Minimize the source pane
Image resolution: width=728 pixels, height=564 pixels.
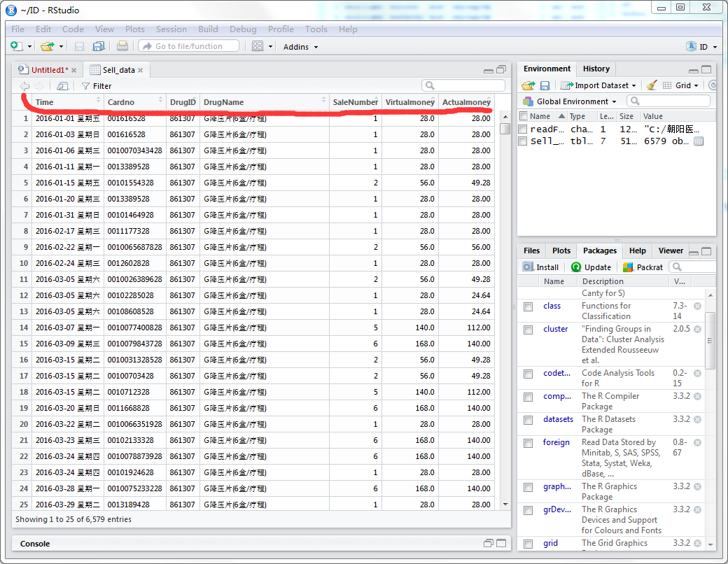point(489,71)
